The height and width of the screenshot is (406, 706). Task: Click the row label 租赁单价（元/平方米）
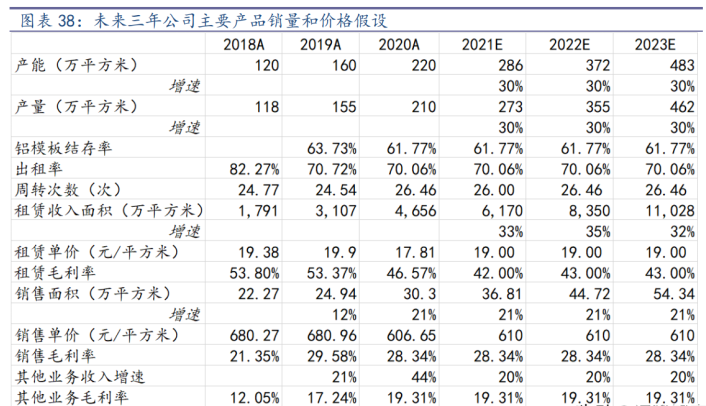click(98, 252)
